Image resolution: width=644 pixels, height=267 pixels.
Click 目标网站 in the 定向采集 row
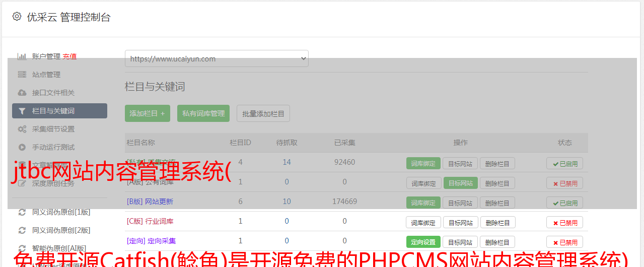[460, 242]
